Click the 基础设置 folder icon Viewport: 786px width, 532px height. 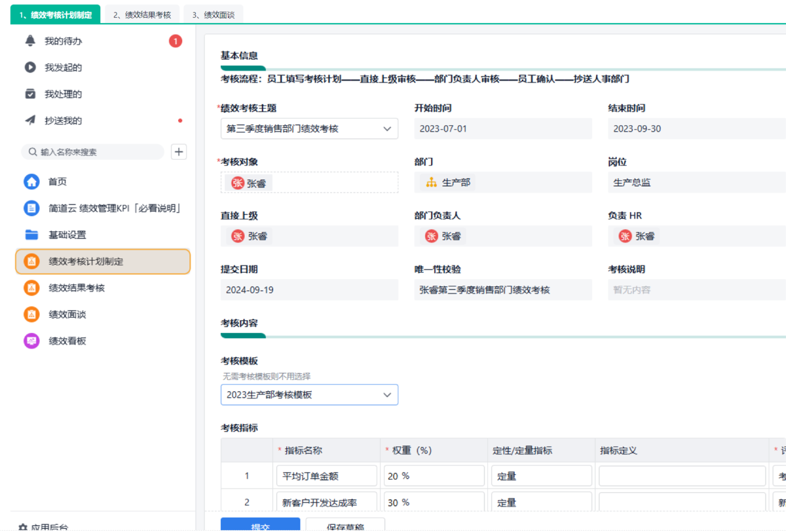(x=31, y=235)
